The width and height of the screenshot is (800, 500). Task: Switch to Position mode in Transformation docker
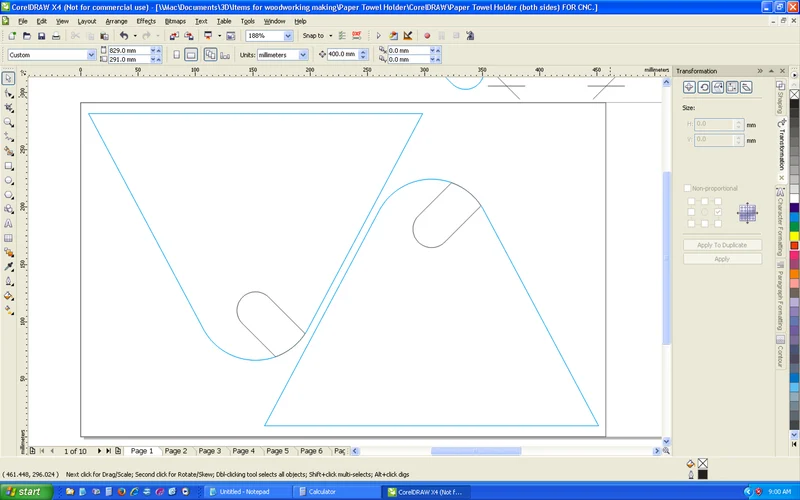[x=689, y=87]
